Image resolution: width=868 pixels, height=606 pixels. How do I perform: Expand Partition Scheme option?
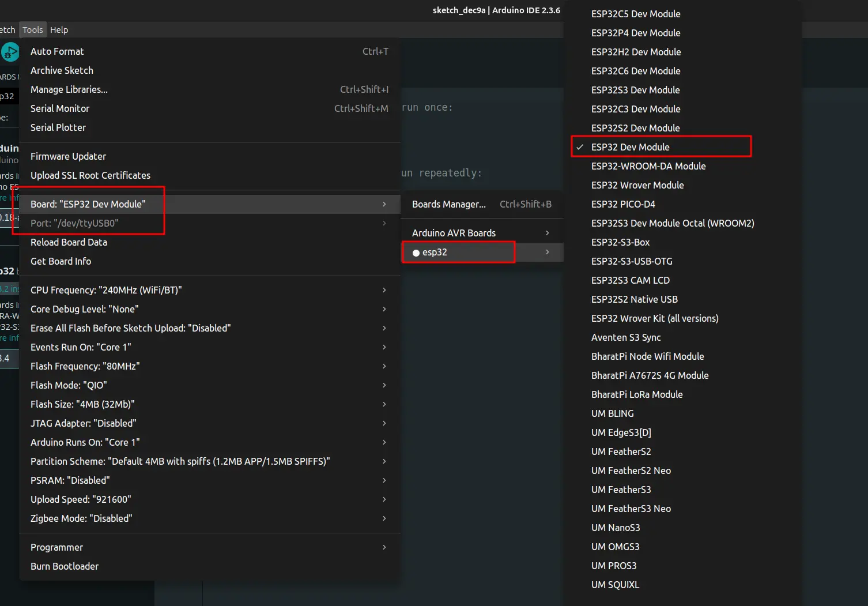(210, 461)
